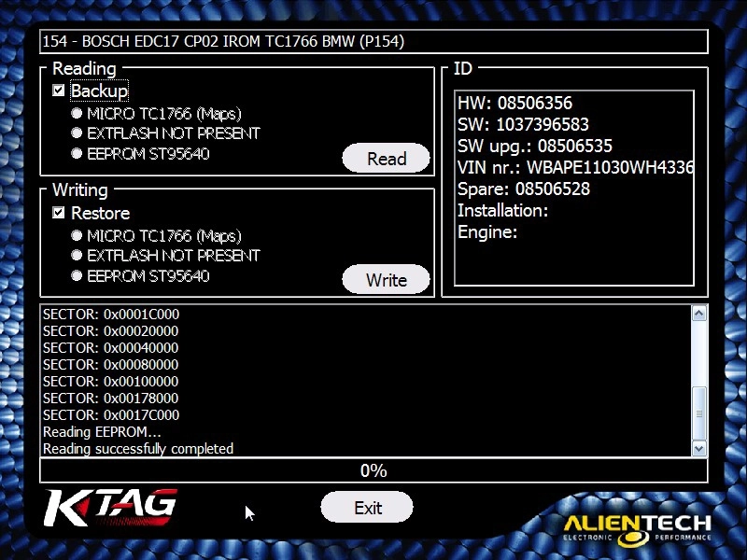
Task: Click the Engine: line in ID box
Action: [487, 232]
